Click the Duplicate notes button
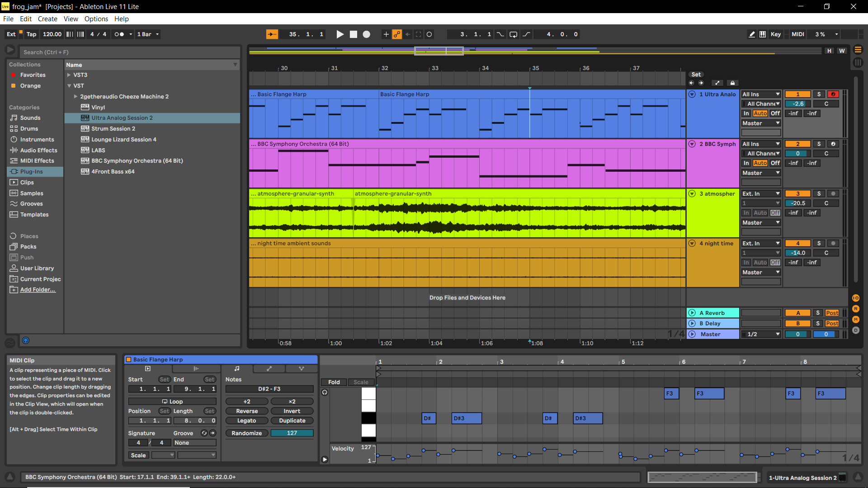 (292, 421)
